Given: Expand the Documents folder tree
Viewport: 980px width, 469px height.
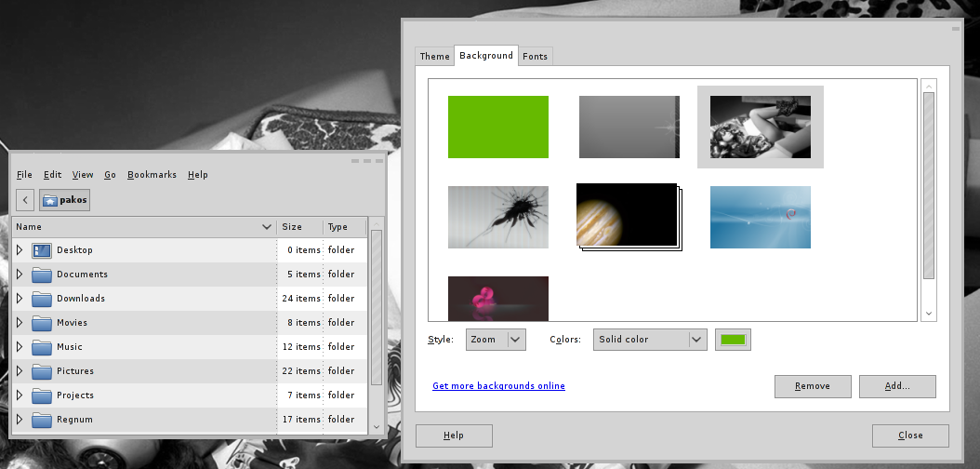Looking at the screenshot, I should pyautogui.click(x=20, y=275).
